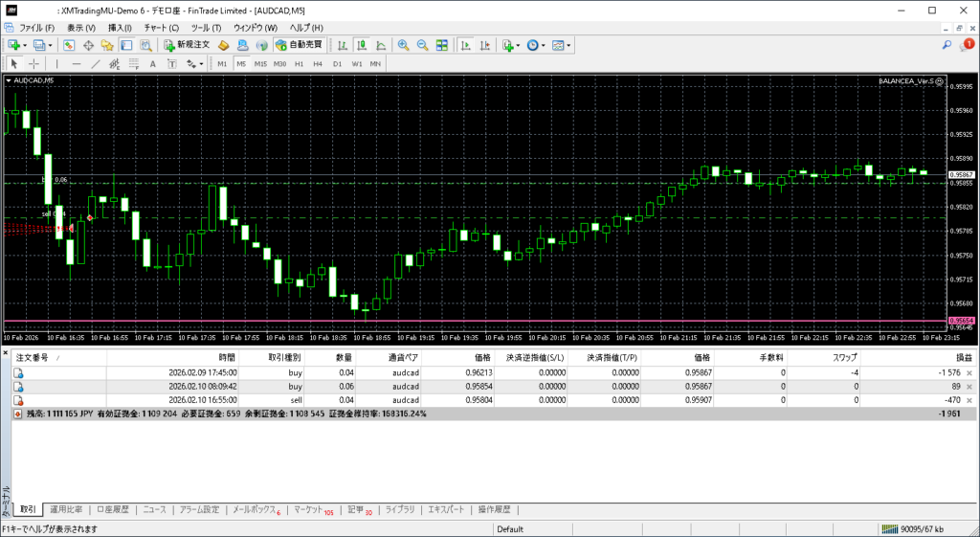
Task: Click the zoom out magnifier icon
Action: coord(421,45)
